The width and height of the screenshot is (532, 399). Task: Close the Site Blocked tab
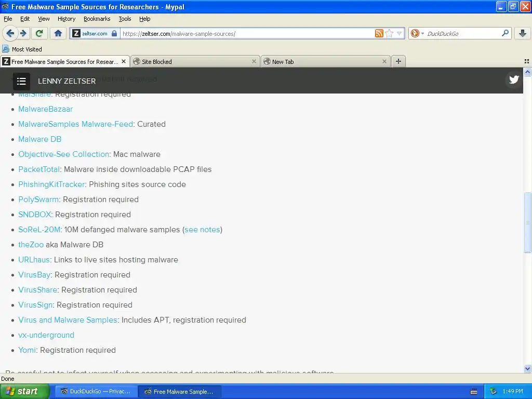click(254, 61)
